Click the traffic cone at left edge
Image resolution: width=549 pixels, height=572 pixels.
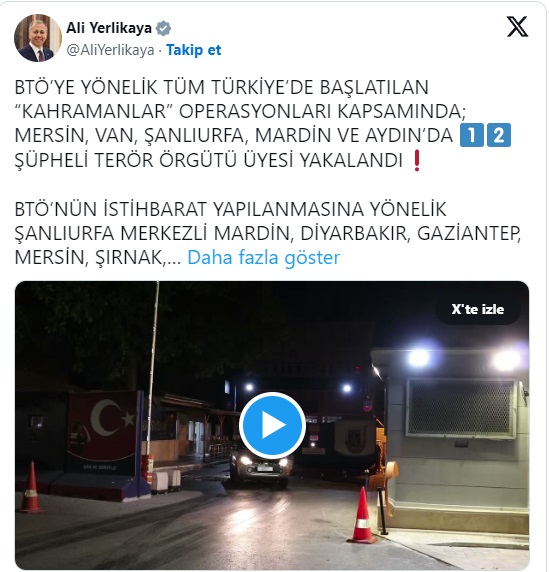pyautogui.click(x=31, y=487)
